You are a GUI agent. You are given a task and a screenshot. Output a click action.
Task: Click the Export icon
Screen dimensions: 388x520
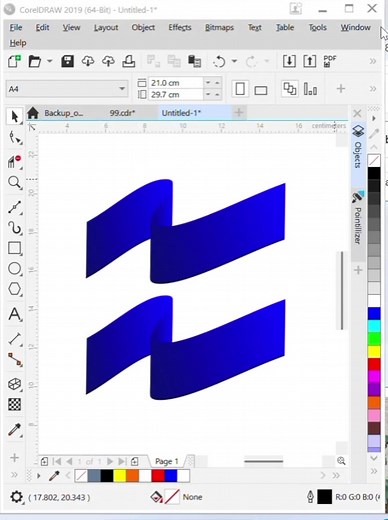[x=309, y=61]
